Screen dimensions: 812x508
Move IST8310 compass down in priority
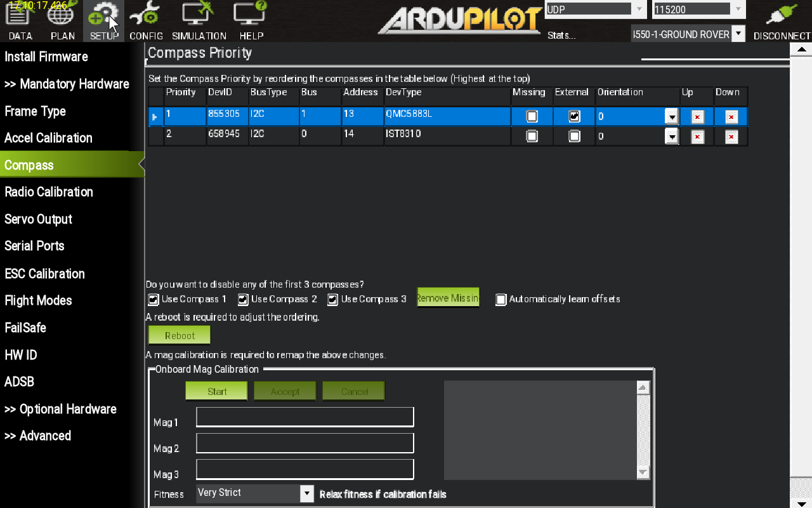pos(731,137)
